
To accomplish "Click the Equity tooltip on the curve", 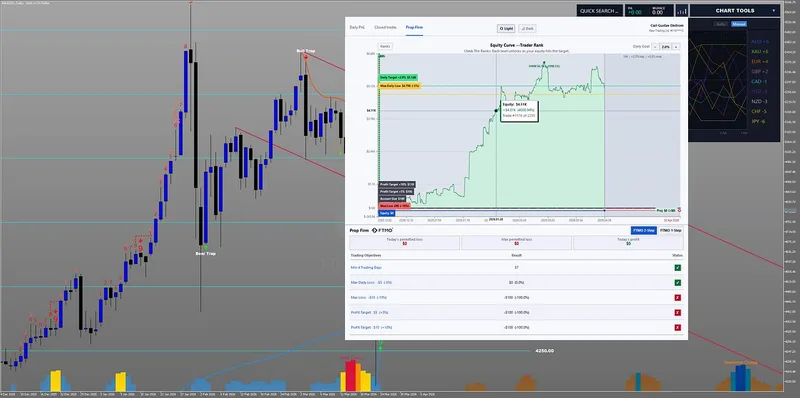I will 520,111.
